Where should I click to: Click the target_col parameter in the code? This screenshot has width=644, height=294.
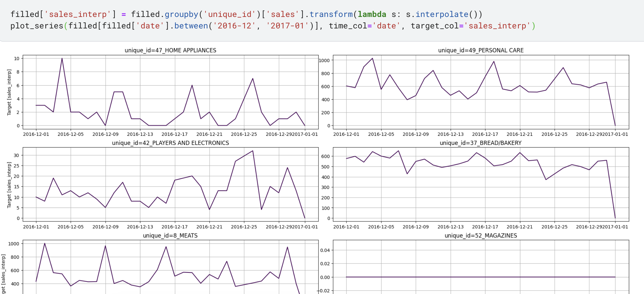[434, 26]
